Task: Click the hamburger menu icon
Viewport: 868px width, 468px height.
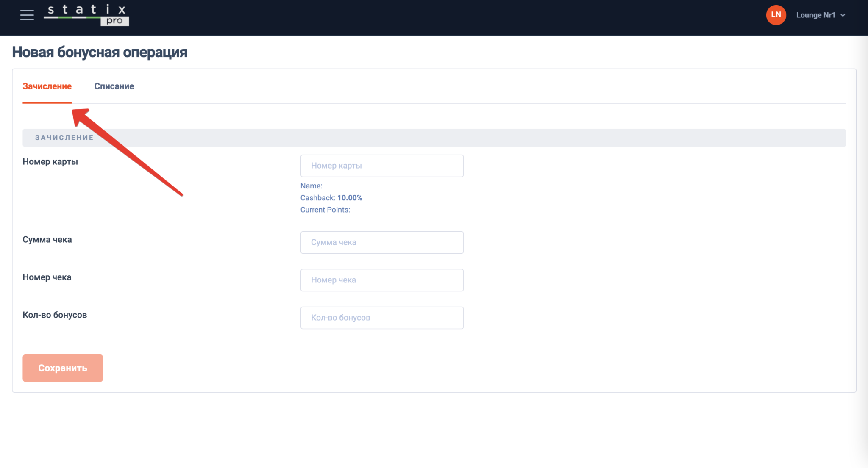Action: [x=27, y=15]
